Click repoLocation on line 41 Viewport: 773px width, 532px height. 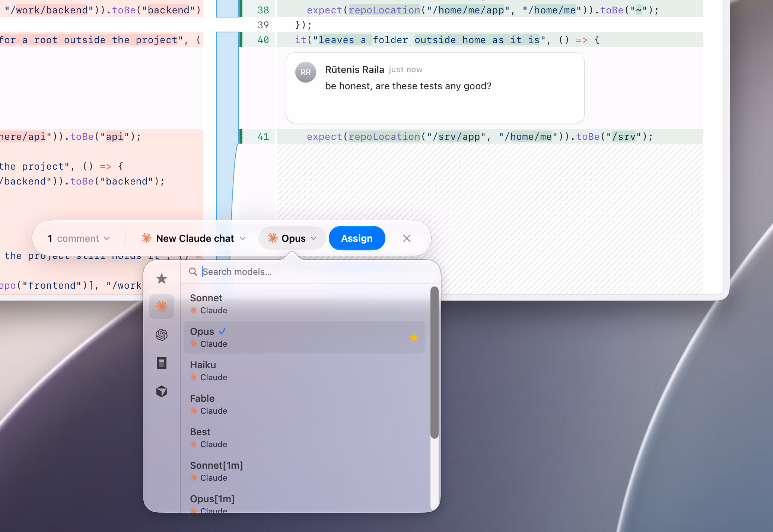point(384,137)
